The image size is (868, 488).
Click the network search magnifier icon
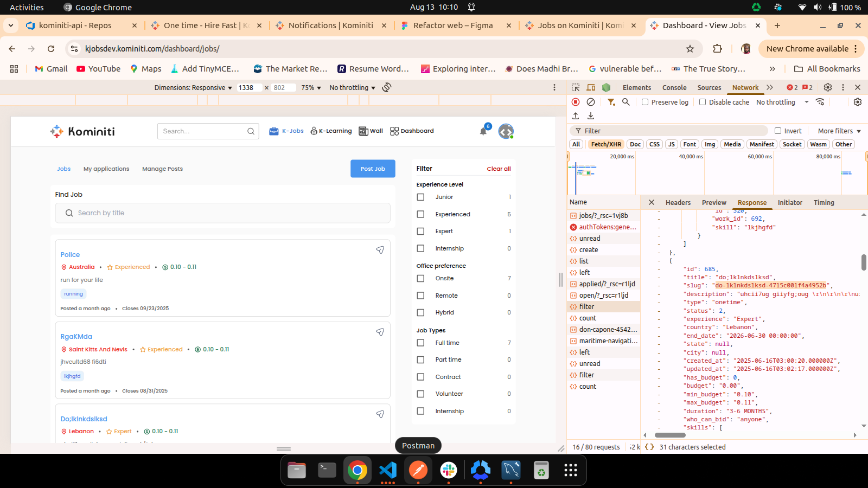click(626, 102)
